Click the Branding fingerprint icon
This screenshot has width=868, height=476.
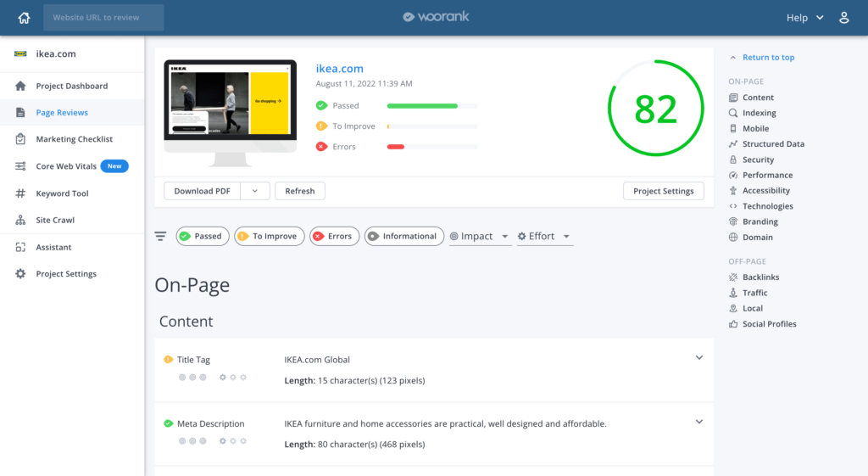(733, 221)
